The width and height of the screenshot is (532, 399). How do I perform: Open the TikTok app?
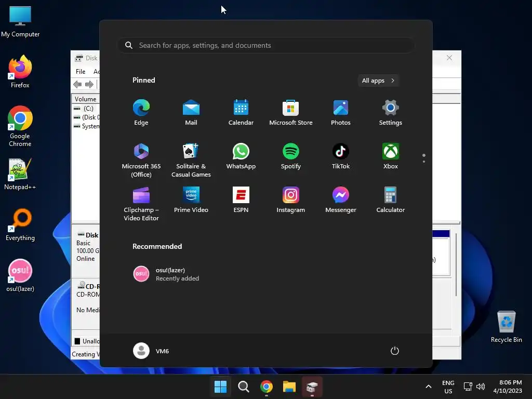point(341,156)
